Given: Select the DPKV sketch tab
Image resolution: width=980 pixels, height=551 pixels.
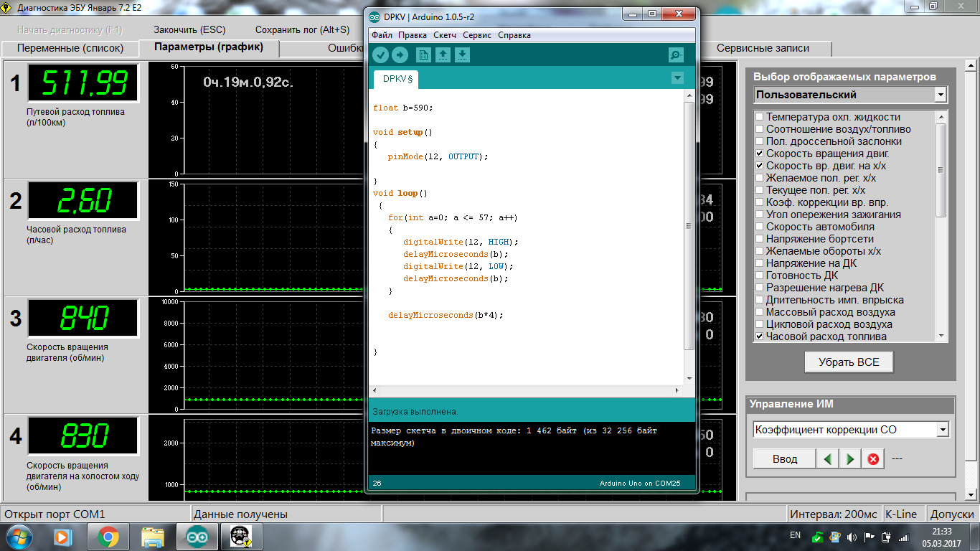Looking at the screenshot, I should [395, 79].
